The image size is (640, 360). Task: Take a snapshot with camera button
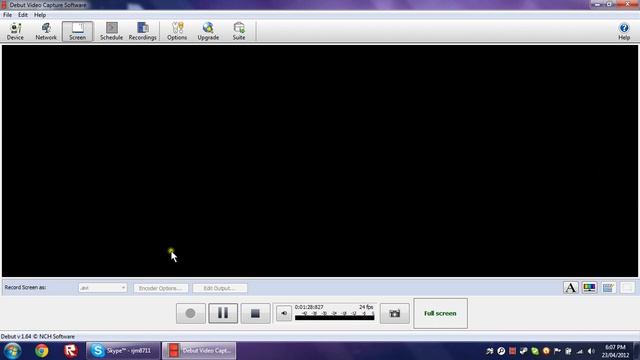(395, 313)
